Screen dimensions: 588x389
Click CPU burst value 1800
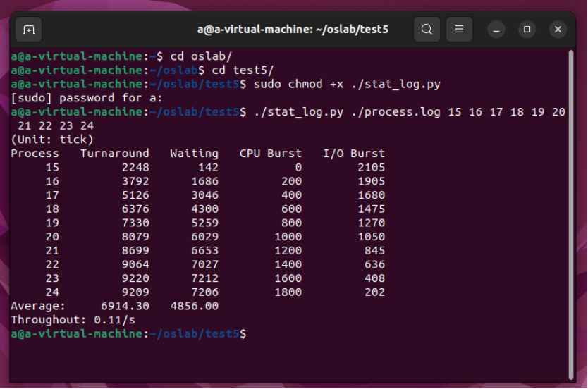288,292
